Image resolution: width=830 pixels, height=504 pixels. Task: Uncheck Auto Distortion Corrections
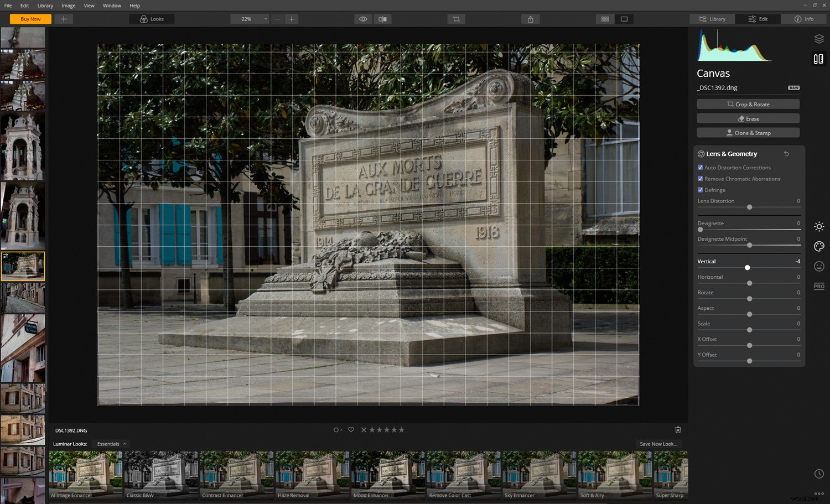700,167
